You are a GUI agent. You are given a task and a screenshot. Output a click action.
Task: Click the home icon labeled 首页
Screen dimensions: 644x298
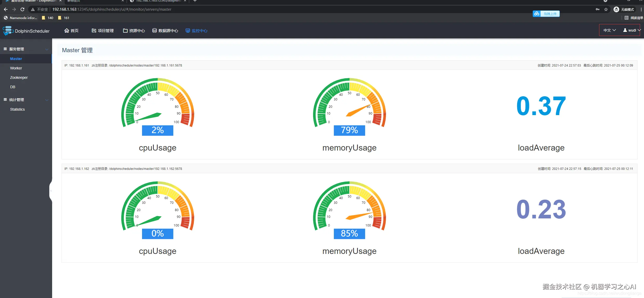(x=67, y=31)
